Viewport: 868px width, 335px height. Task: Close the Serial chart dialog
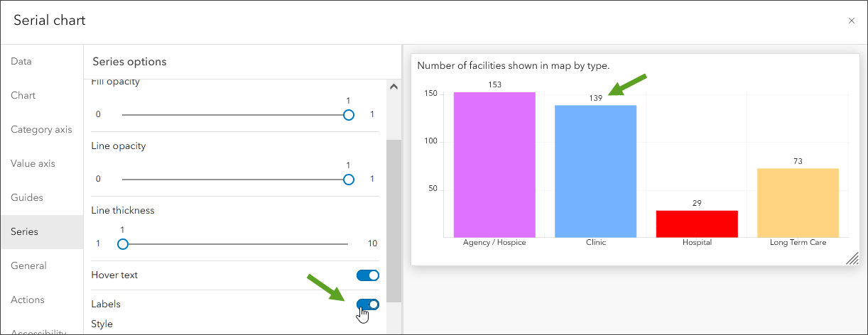point(851,21)
